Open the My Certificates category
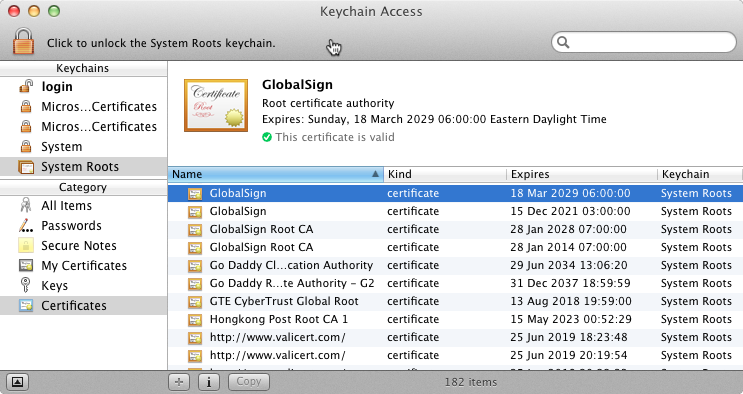 tap(83, 266)
